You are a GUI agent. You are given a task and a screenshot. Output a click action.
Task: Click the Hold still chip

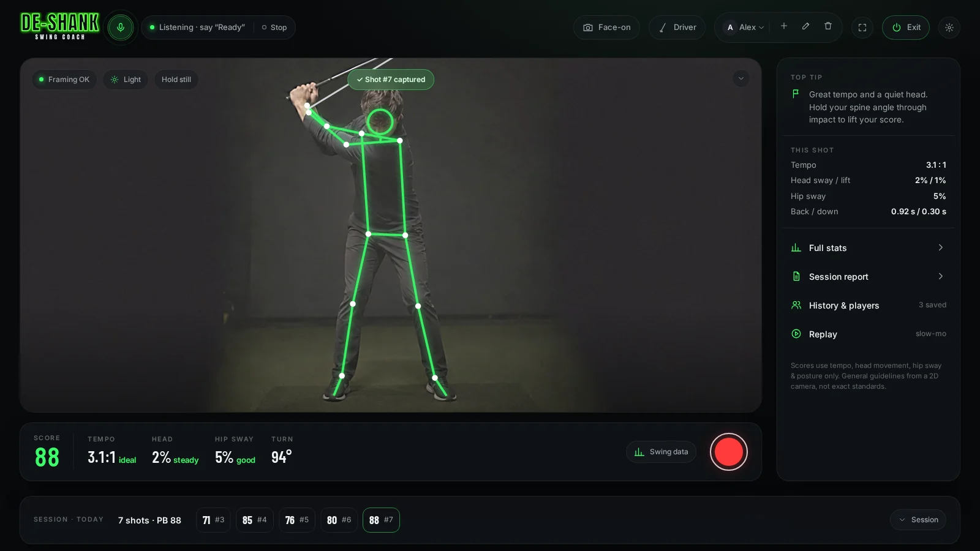[176, 80]
